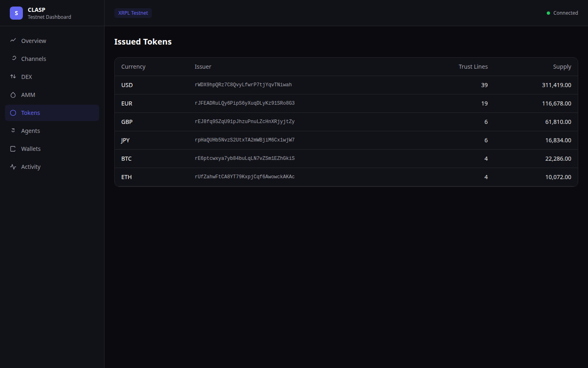Click the Trust Lines column header
This screenshot has height=368, width=588.
[473, 66]
